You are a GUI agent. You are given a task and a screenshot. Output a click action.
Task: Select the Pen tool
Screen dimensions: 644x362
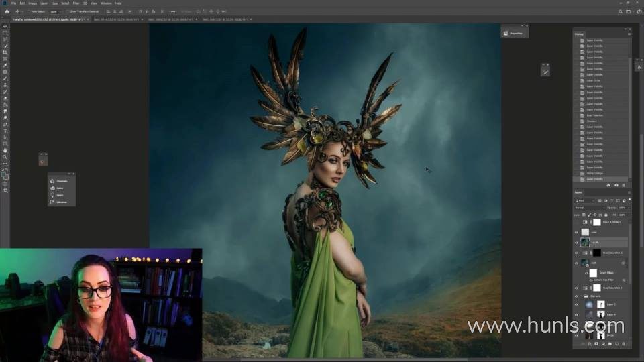click(5, 125)
